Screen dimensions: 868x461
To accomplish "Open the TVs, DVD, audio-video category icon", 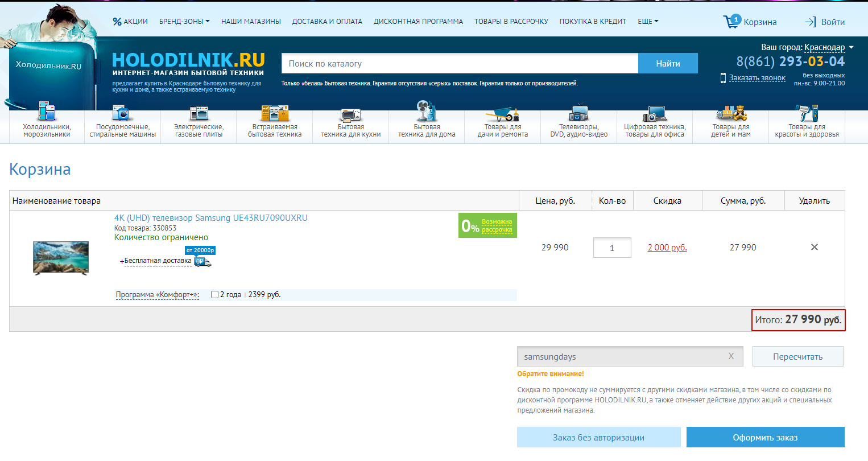I will pos(578,113).
